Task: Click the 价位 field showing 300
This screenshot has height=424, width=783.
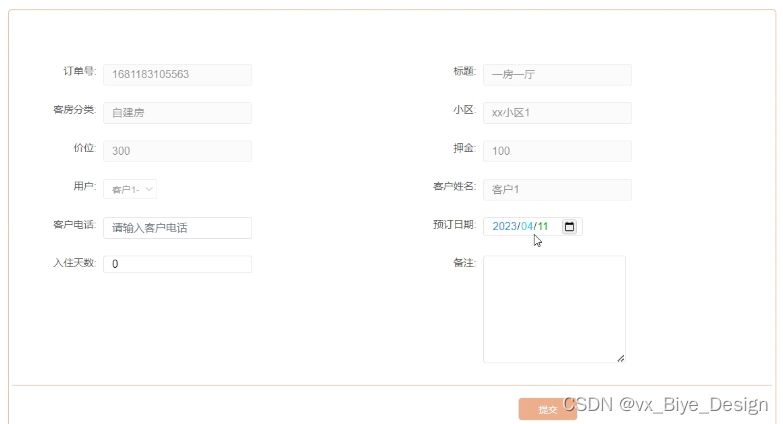Action: pyautogui.click(x=177, y=151)
